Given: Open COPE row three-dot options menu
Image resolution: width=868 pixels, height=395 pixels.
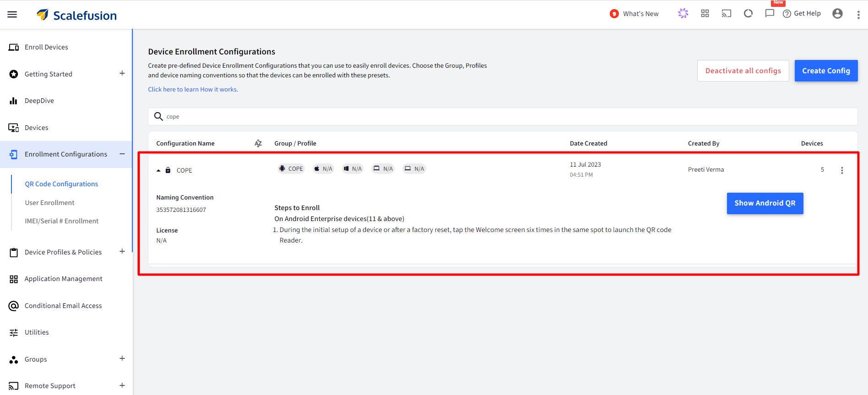Looking at the screenshot, I should tap(842, 170).
